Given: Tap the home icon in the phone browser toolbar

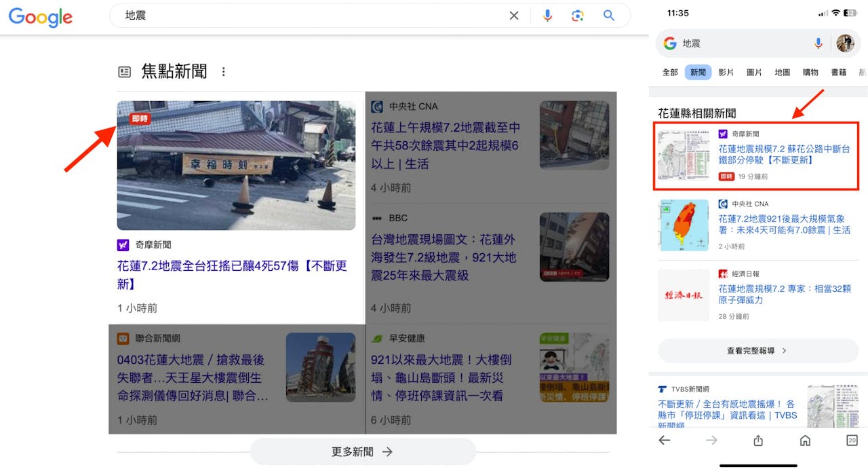Looking at the screenshot, I should [805, 440].
